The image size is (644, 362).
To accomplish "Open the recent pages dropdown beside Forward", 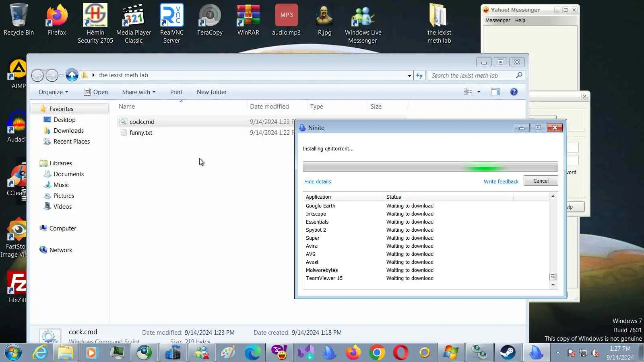I will [61, 75].
